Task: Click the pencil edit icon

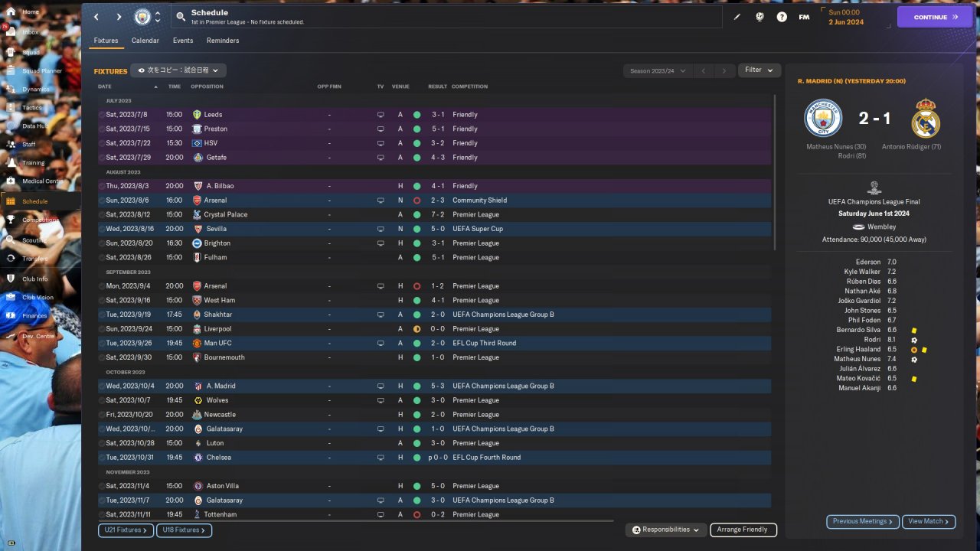Action: (737, 17)
